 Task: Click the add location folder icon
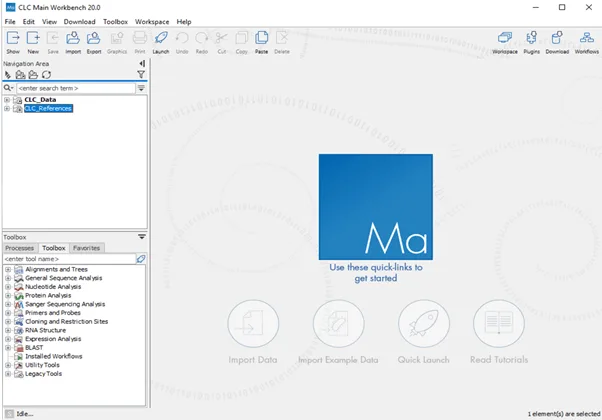(20, 75)
